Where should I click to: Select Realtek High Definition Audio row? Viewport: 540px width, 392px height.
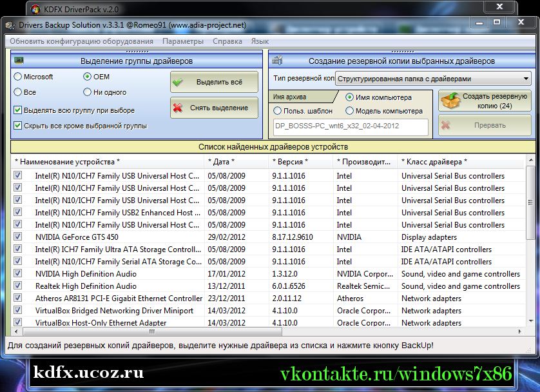pos(269,286)
